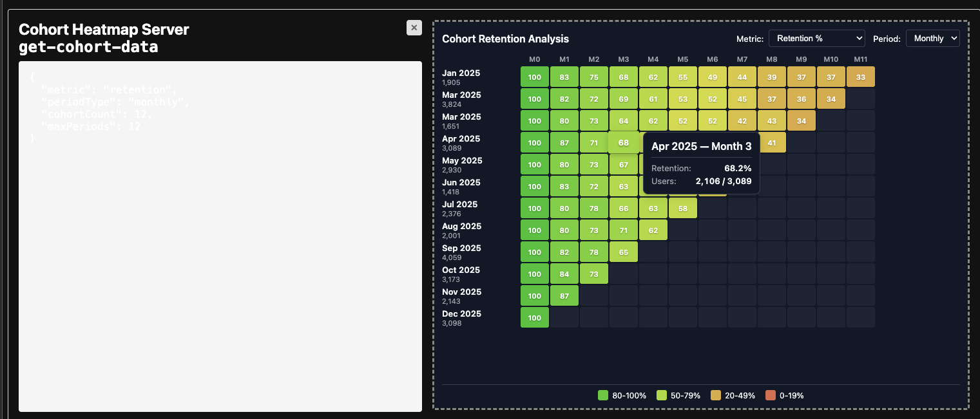This screenshot has width=980, height=419.
Task: Select the 80-100% green legend swatch
Action: tap(603, 395)
